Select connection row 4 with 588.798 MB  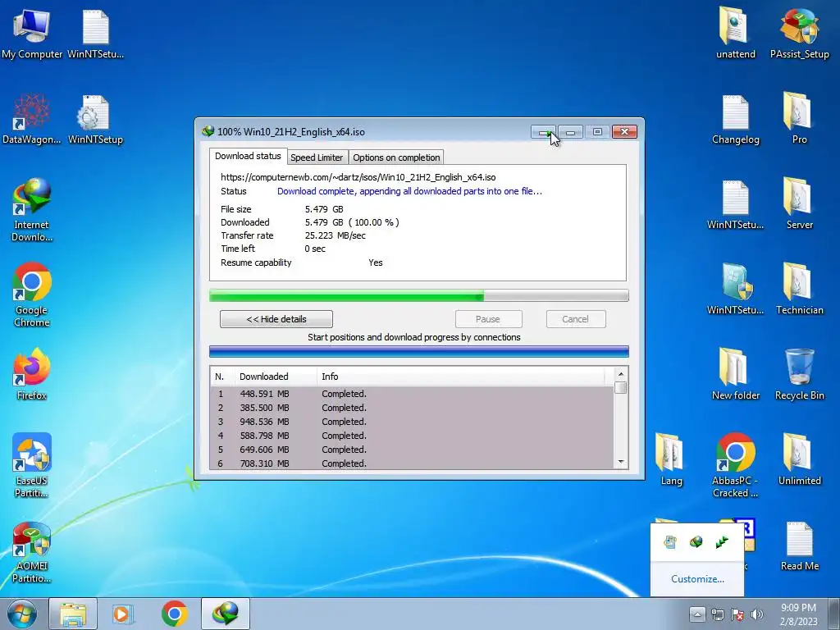[413, 436]
